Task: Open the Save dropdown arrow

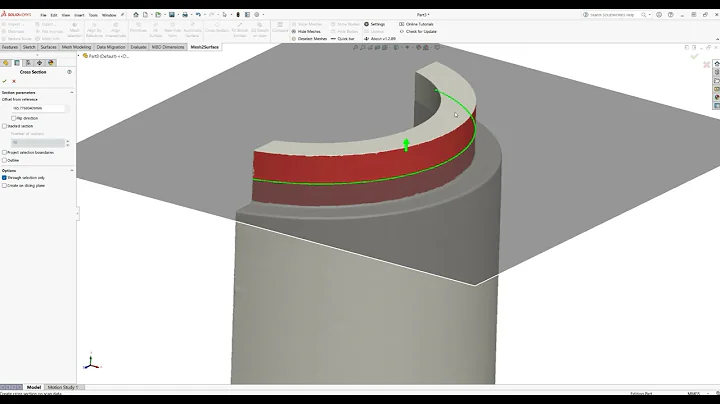Action: click(178, 15)
